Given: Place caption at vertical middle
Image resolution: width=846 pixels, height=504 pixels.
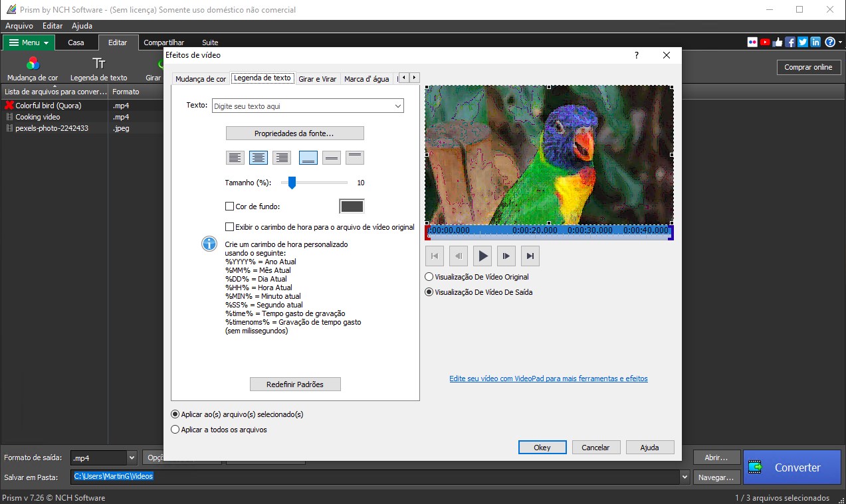Looking at the screenshot, I should tap(332, 157).
